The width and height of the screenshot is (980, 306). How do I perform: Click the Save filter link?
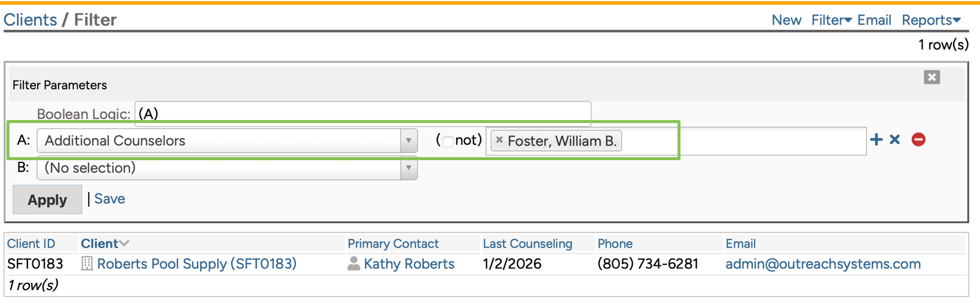coord(109,199)
